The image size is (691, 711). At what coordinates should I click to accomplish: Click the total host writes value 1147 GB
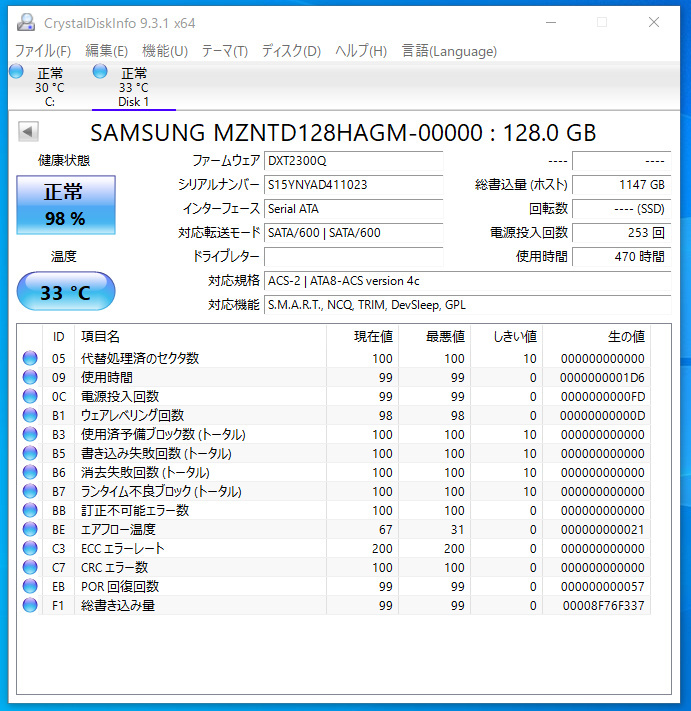(621, 185)
